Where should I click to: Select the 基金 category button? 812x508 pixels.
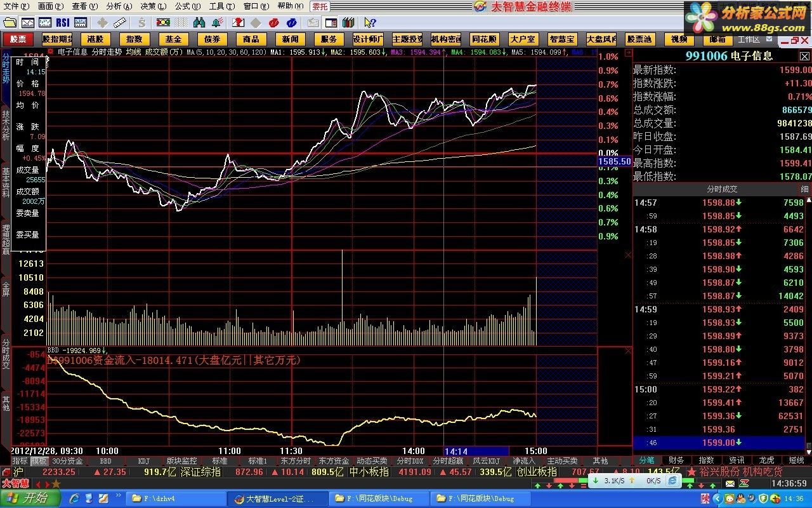173,39
